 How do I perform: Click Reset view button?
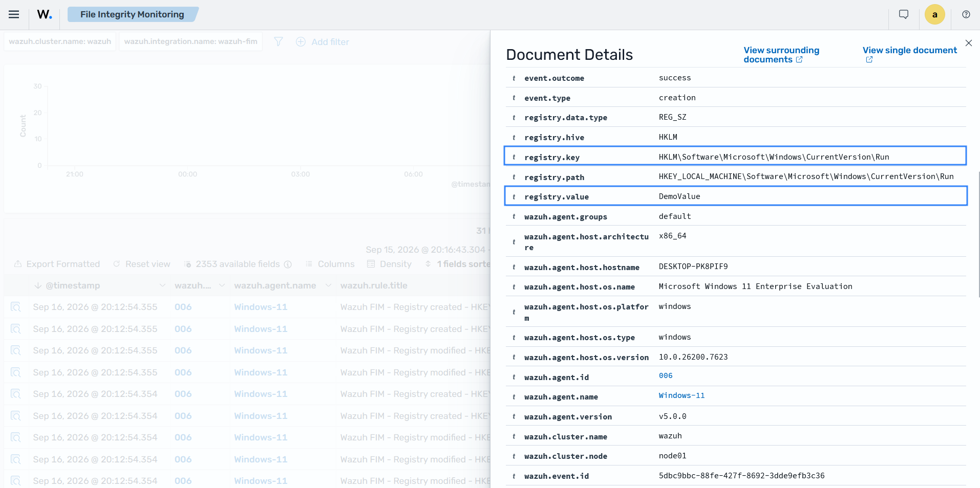[142, 264]
